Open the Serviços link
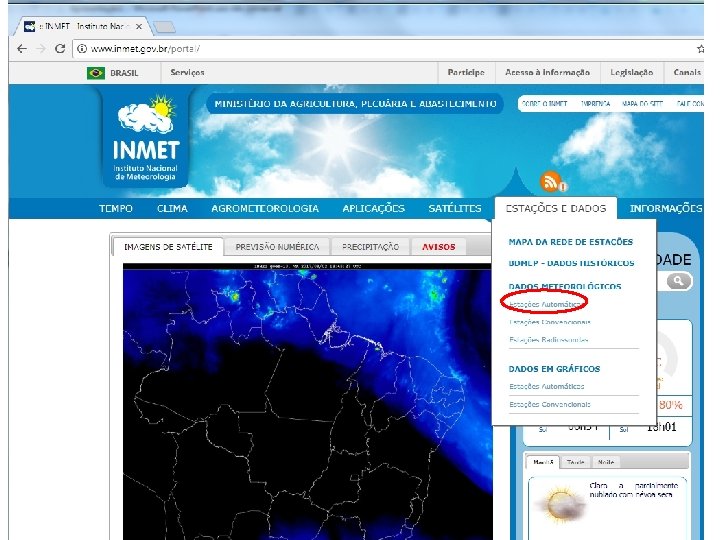This screenshot has width=720, height=540. (x=187, y=73)
